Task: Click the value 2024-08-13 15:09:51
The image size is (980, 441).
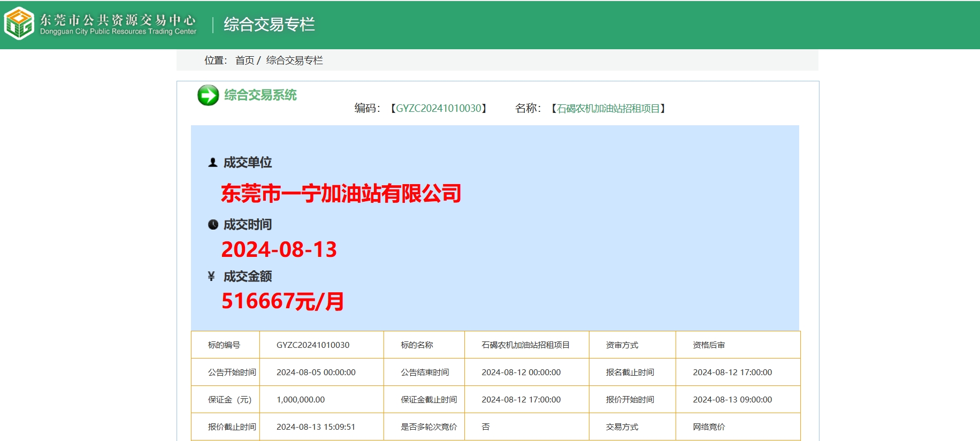Action: tap(316, 427)
